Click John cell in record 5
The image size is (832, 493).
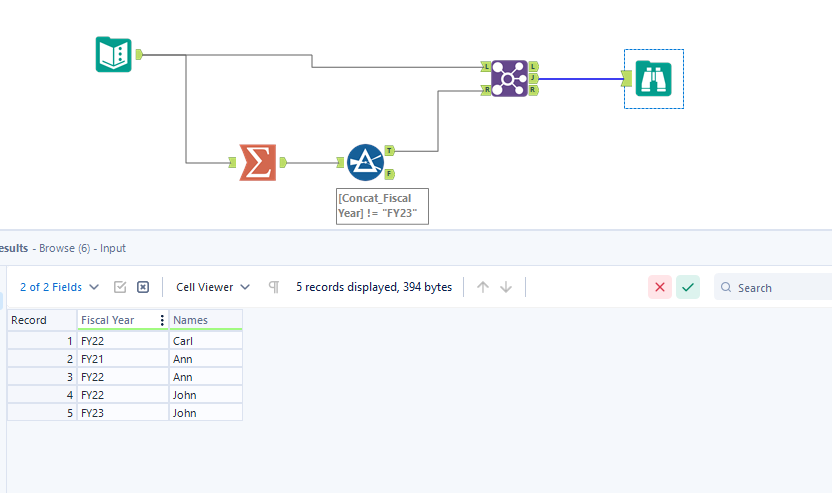click(x=206, y=413)
